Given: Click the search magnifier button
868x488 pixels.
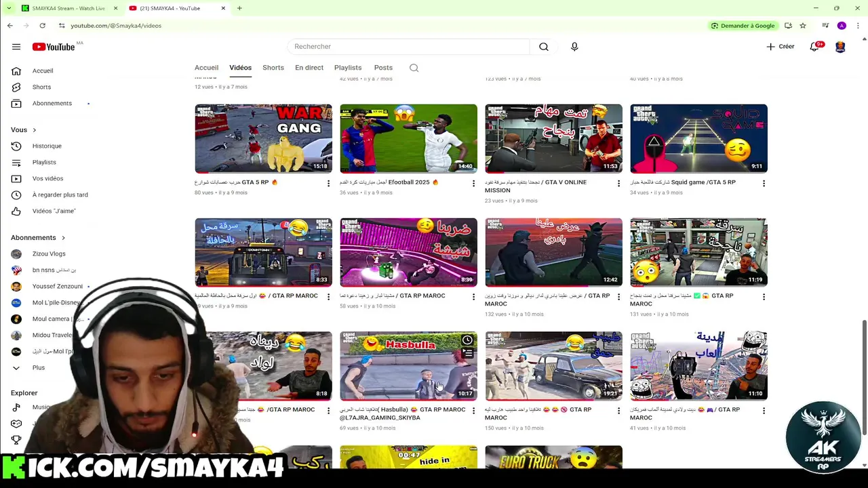Looking at the screenshot, I should [x=544, y=47].
